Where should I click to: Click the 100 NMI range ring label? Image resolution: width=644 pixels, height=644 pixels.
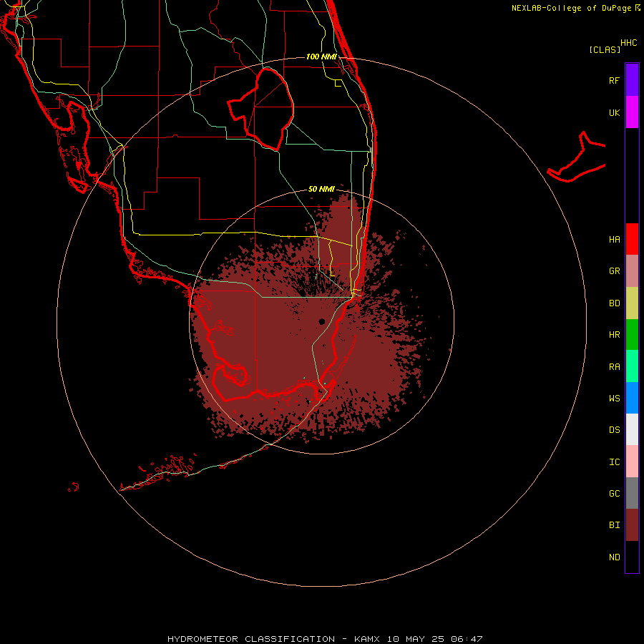(x=321, y=57)
